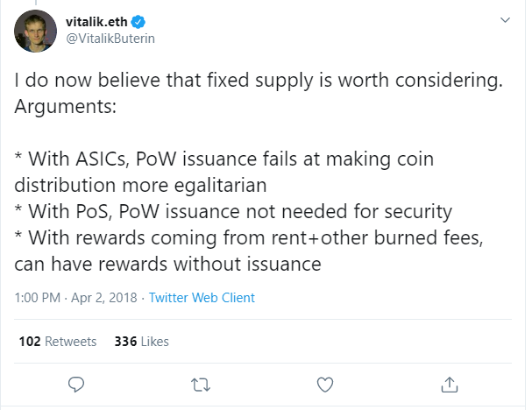Click the ASICs PoW issuance bullet text
Screen dimensions: 532x410
(x=224, y=172)
